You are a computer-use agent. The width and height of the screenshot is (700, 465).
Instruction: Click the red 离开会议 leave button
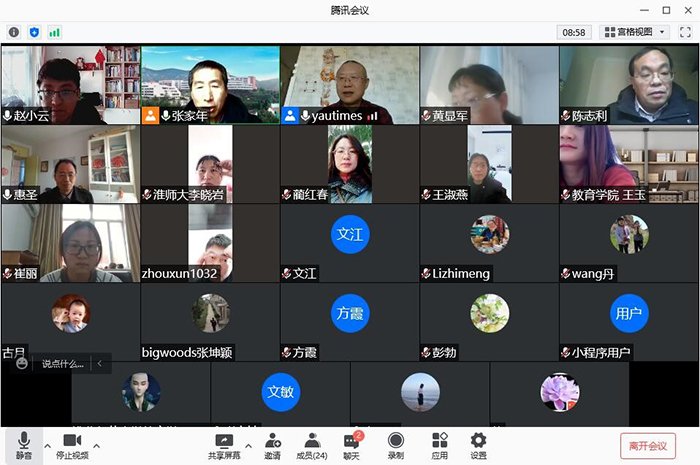point(648,446)
